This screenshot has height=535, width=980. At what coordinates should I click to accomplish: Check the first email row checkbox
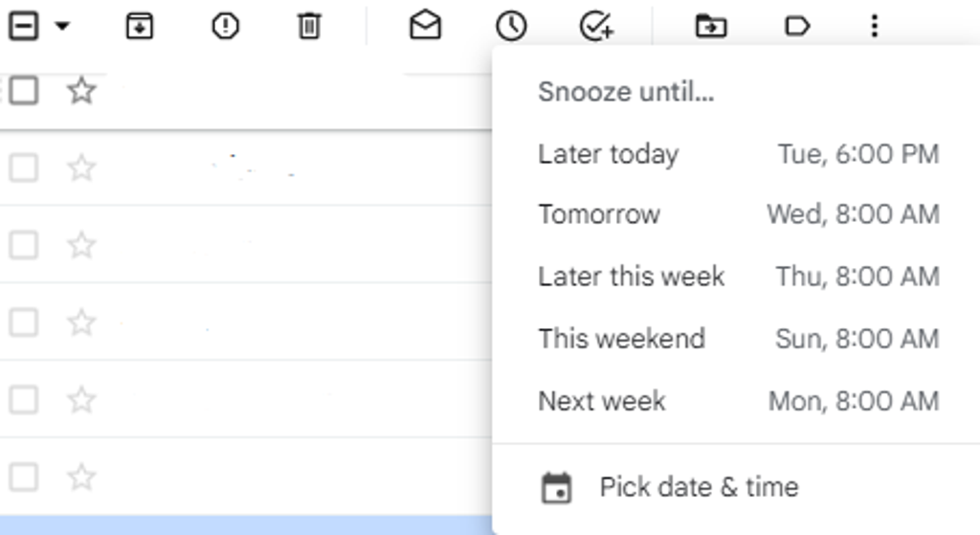pyautogui.click(x=24, y=91)
